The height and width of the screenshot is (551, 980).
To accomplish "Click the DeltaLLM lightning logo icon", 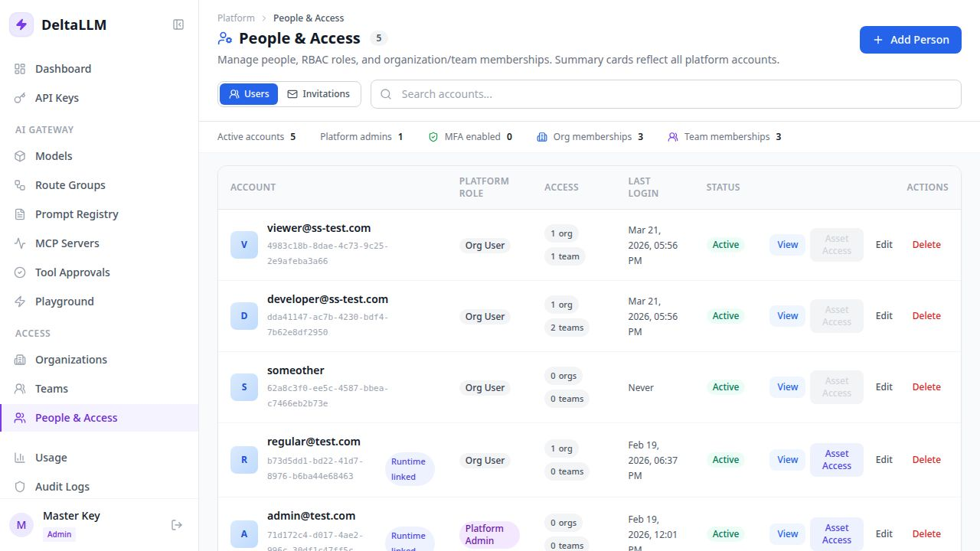I will (x=21, y=24).
